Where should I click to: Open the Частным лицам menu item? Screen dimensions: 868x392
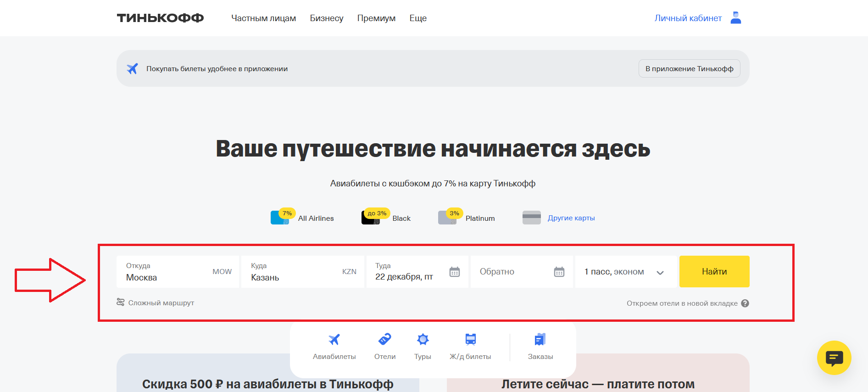263,18
